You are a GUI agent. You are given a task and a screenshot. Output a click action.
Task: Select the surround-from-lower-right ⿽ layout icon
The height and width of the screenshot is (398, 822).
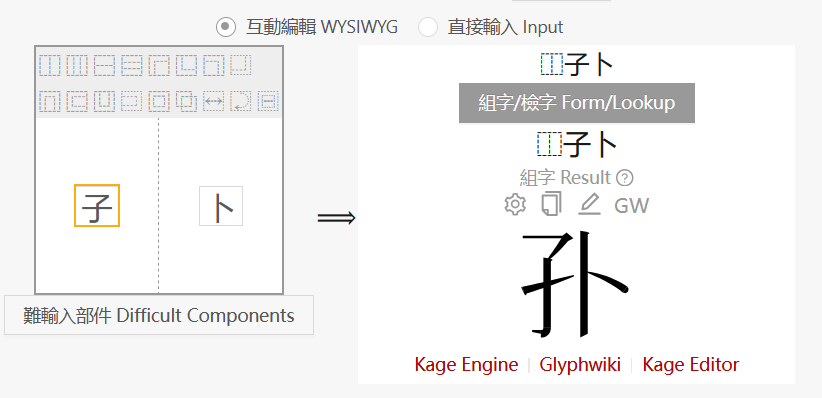[241, 64]
